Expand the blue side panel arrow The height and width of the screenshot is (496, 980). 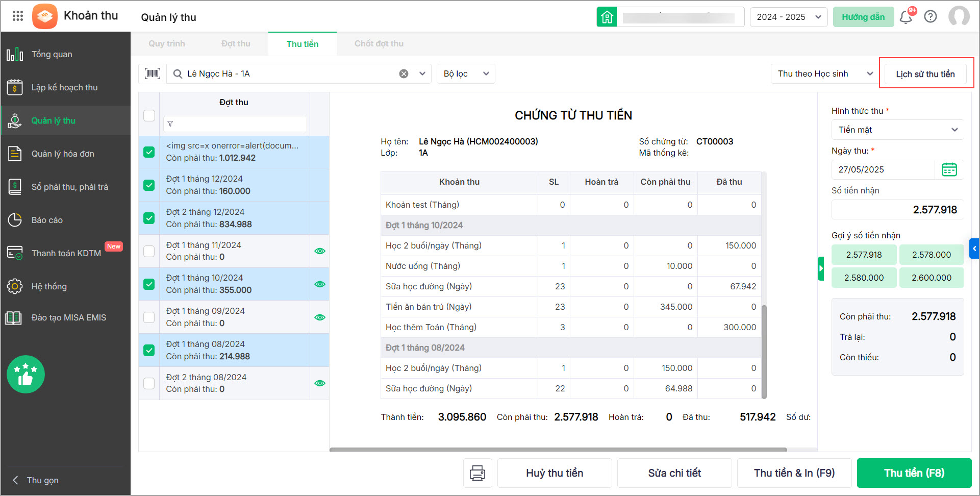point(974,249)
